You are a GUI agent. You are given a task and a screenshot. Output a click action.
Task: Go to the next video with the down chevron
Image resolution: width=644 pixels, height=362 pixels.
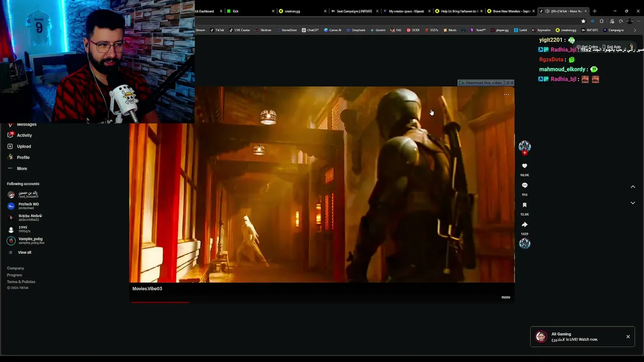click(633, 203)
